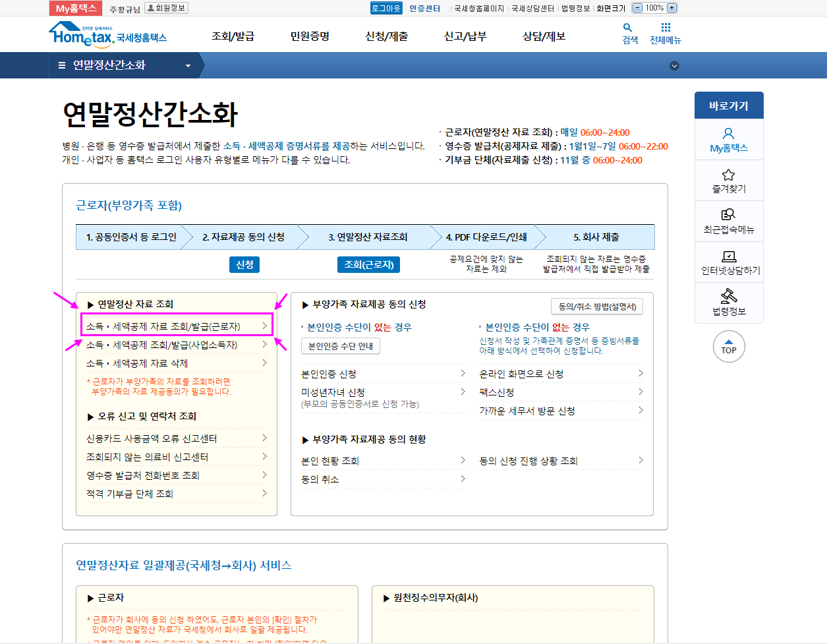Open the 신고/납부 menu
The height and width of the screenshot is (644, 827).
[465, 36]
